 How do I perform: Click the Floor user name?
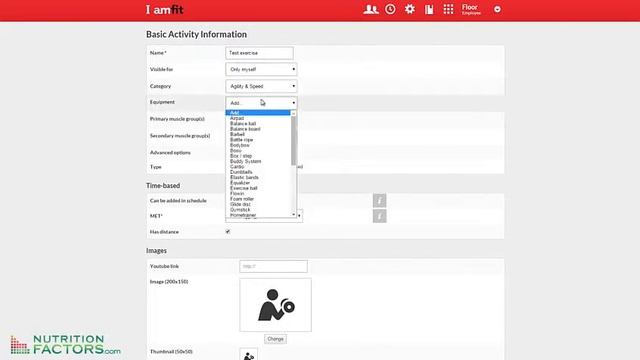tap(470, 7)
